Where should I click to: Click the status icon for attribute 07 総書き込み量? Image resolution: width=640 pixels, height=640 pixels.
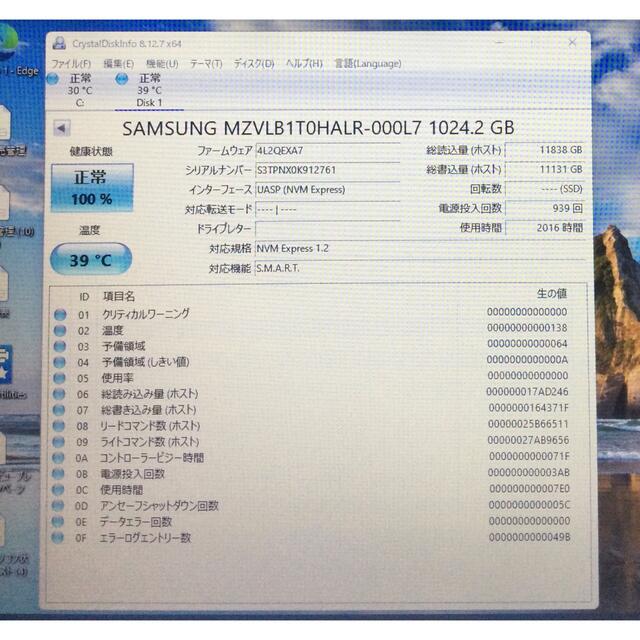tap(59, 410)
